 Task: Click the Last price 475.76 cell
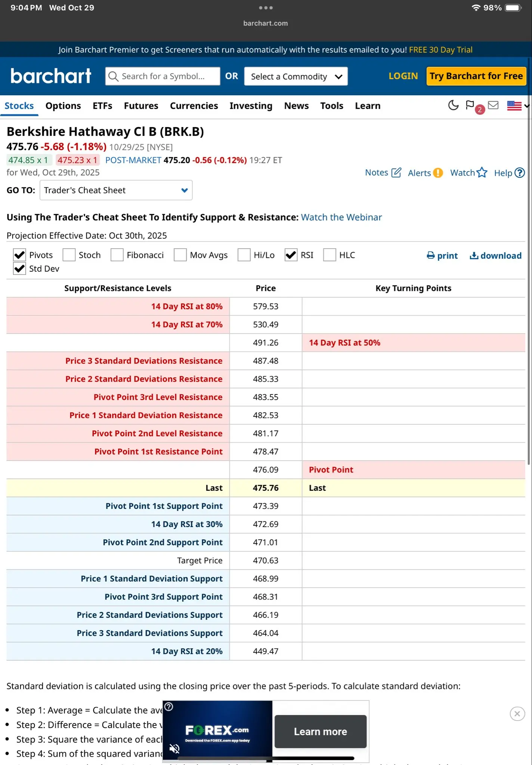(x=266, y=488)
